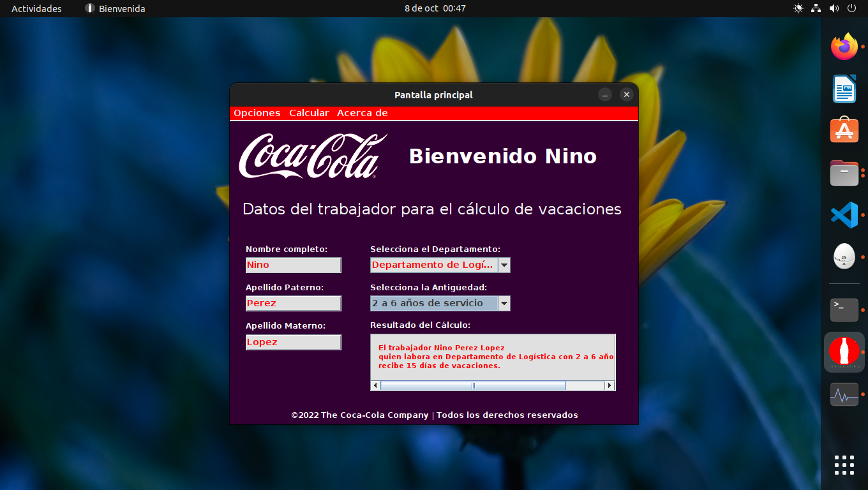Viewport: 868px width, 490px height.
Task: Open the power menu icon
Action: pos(851,8)
